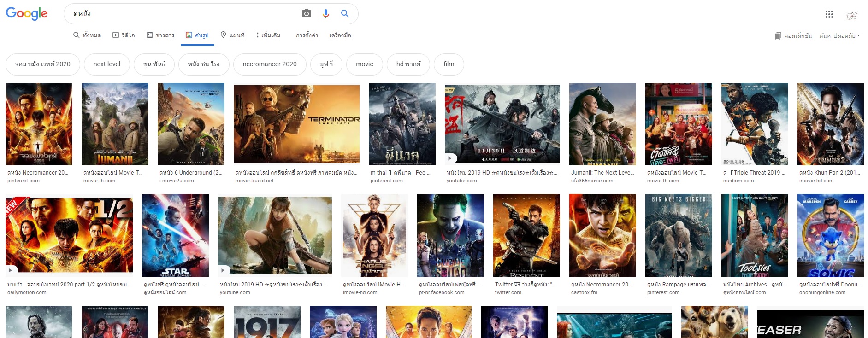Select the 'necromancer 2020' suggestion chip
Image resolution: width=868 pixels, height=338 pixels.
click(270, 64)
